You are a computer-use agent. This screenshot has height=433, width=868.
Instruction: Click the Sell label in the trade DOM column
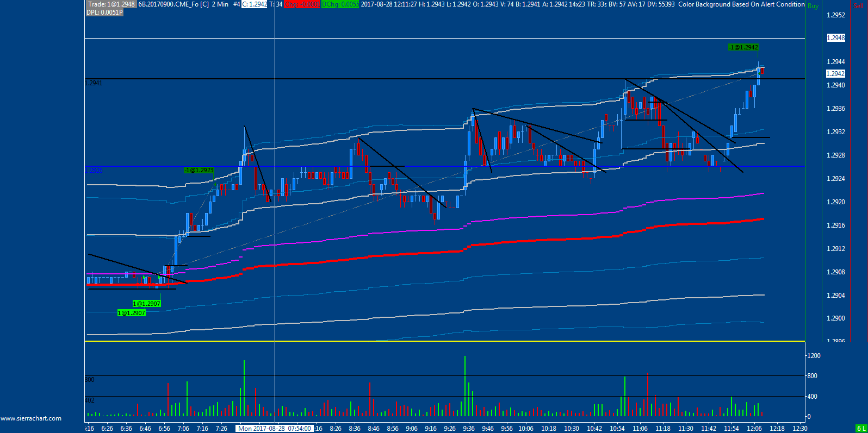[858, 6]
